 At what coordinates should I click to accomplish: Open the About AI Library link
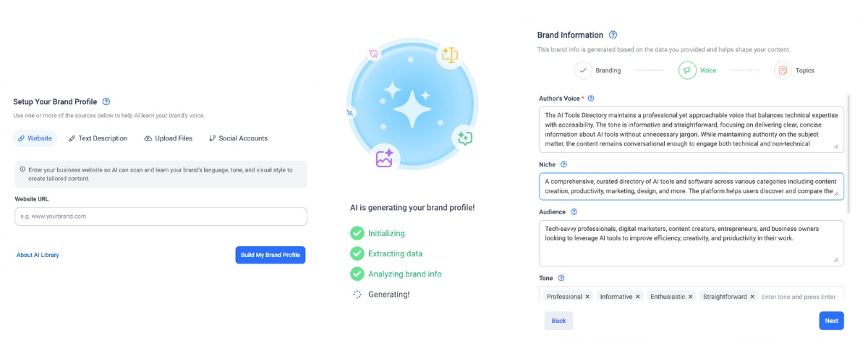38,255
